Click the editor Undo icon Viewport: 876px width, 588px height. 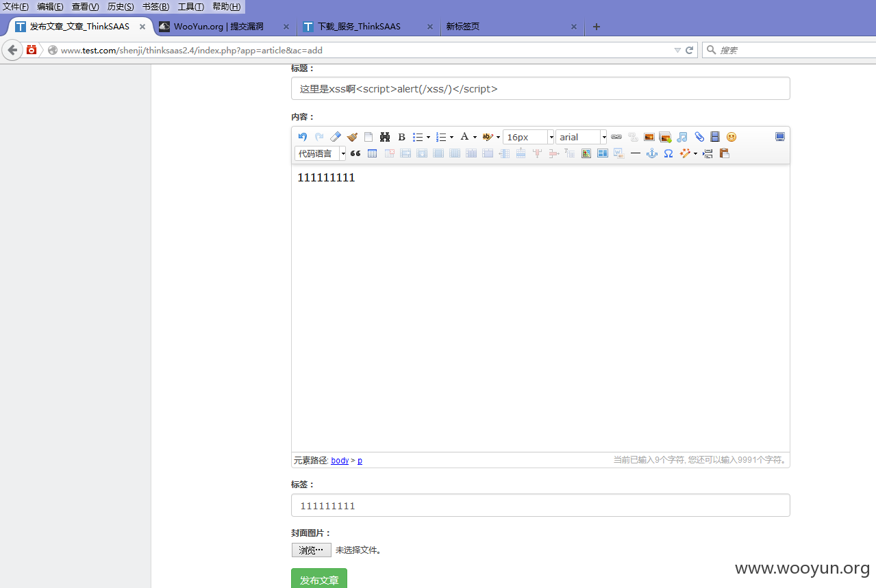pos(303,137)
